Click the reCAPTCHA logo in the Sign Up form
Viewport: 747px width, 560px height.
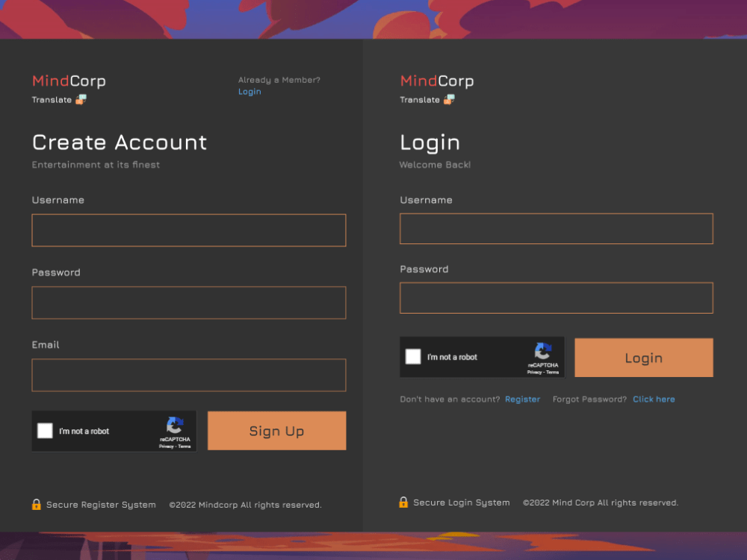point(174,426)
